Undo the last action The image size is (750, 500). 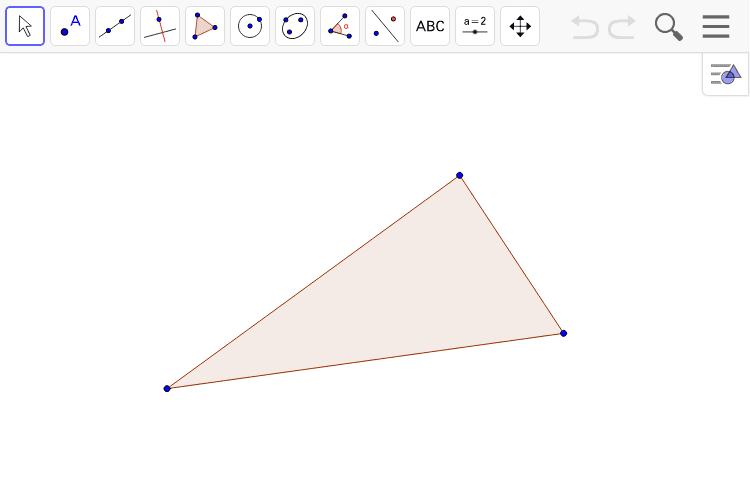585,27
